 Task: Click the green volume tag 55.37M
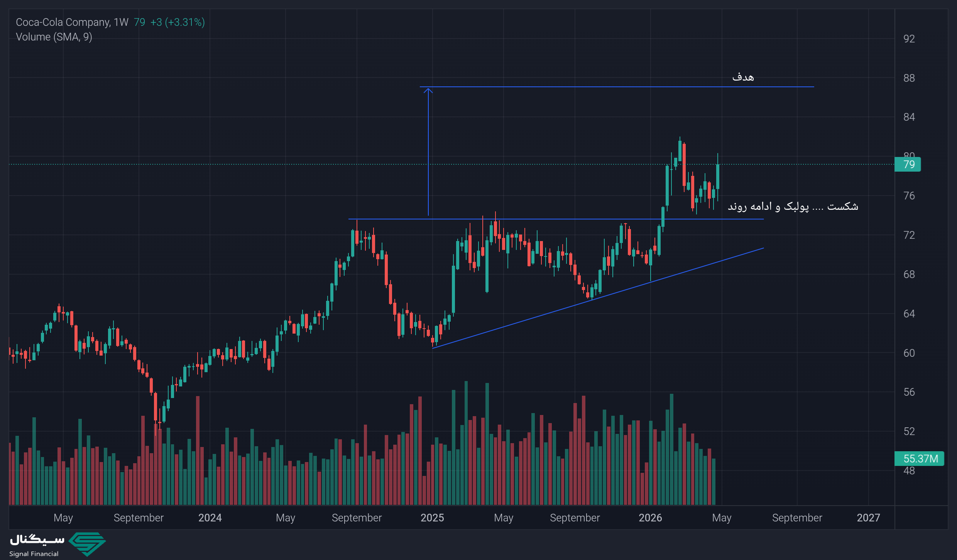click(919, 459)
